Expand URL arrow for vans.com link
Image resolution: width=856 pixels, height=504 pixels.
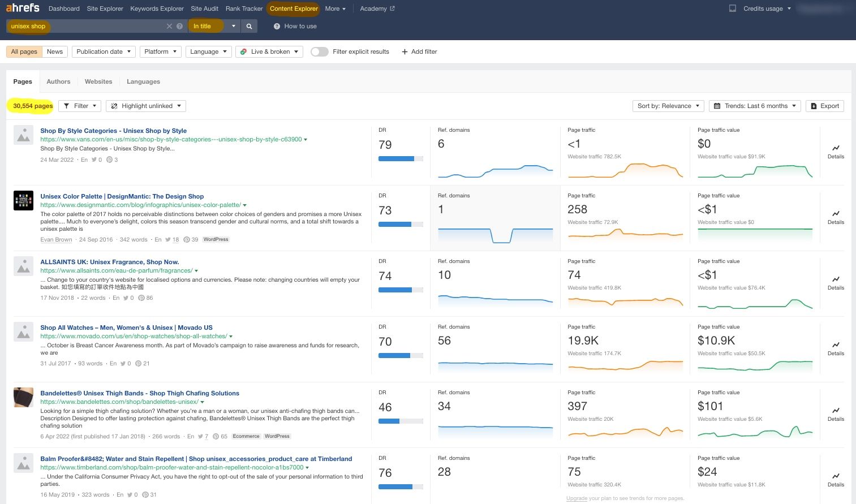(306, 140)
